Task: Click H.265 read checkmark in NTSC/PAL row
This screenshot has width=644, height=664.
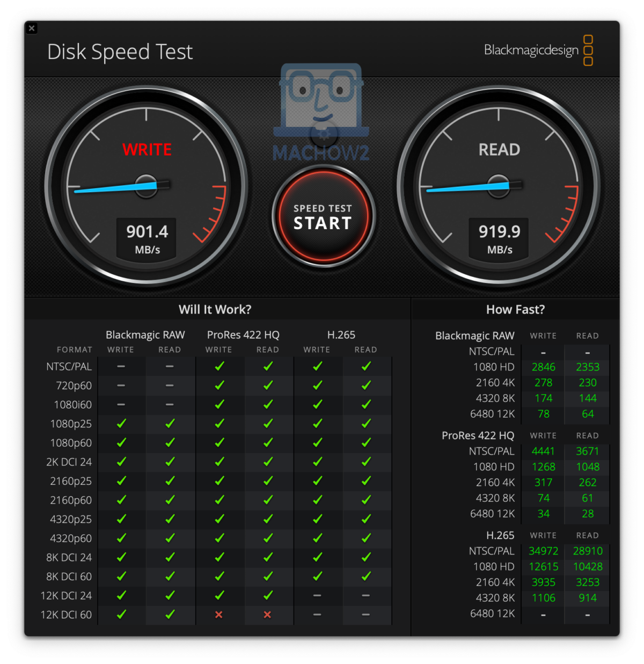Action: [366, 366]
